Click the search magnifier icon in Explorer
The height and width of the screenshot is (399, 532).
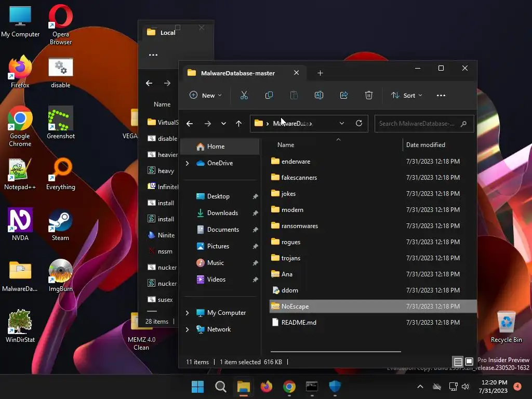463,124
